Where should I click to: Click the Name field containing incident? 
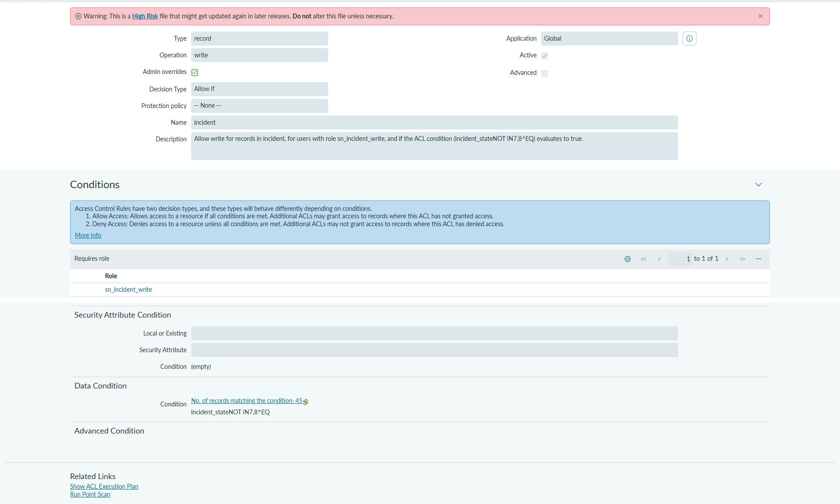pos(434,122)
